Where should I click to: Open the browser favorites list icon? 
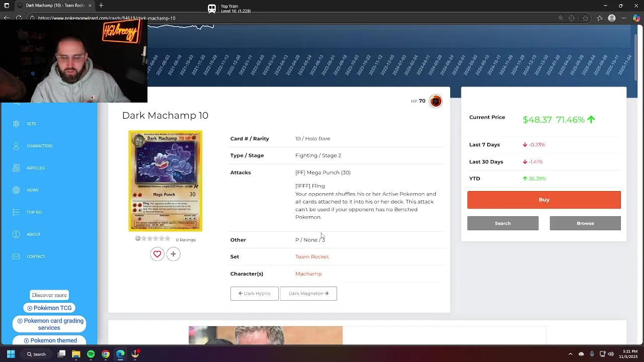[600, 18]
